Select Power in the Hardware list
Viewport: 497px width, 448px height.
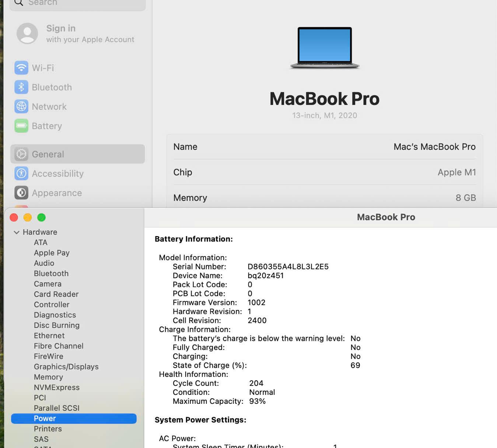click(x=45, y=419)
